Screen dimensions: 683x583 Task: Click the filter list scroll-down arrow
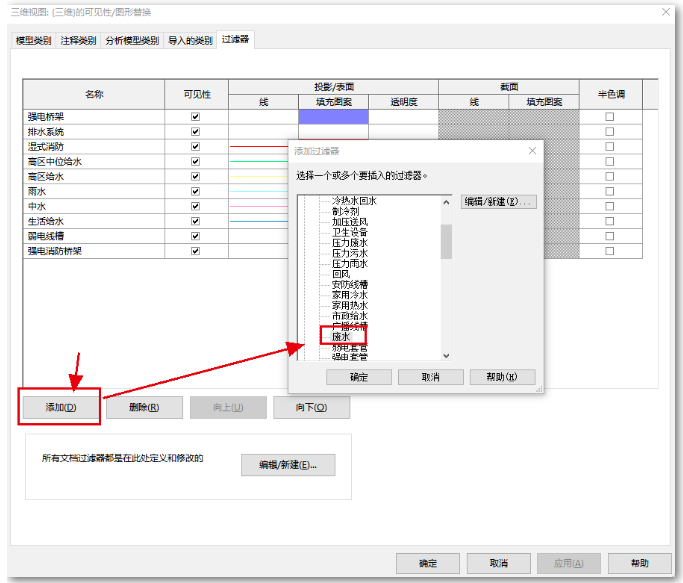[x=446, y=355]
